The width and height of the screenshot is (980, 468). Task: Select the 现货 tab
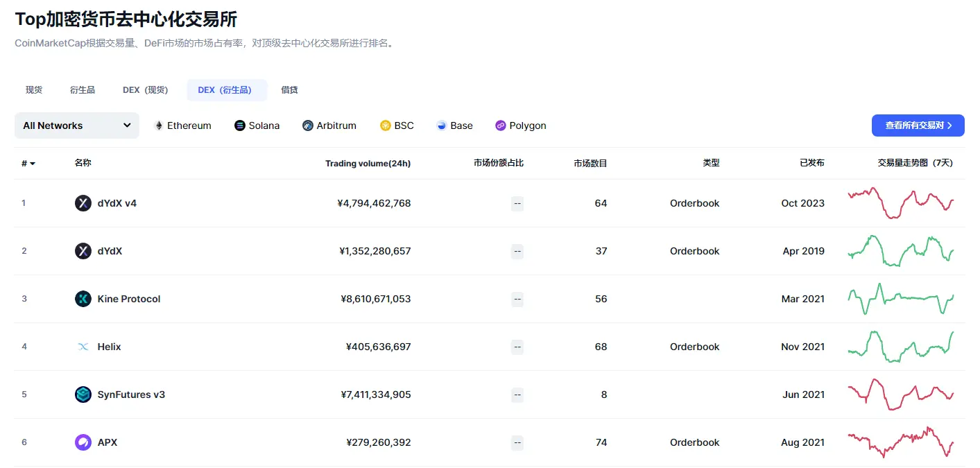tap(33, 89)
